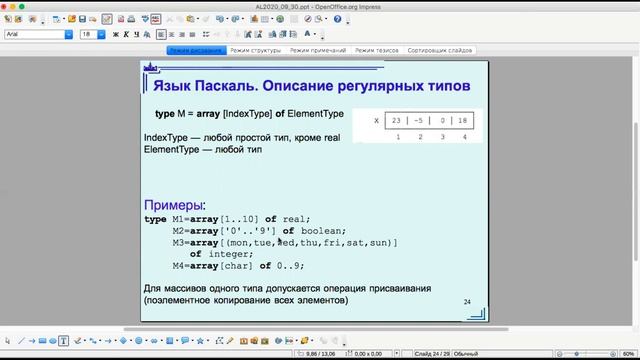Click the Hyperlink globe icon
Viewport: 640px width, 360px height.
point(280,19)
